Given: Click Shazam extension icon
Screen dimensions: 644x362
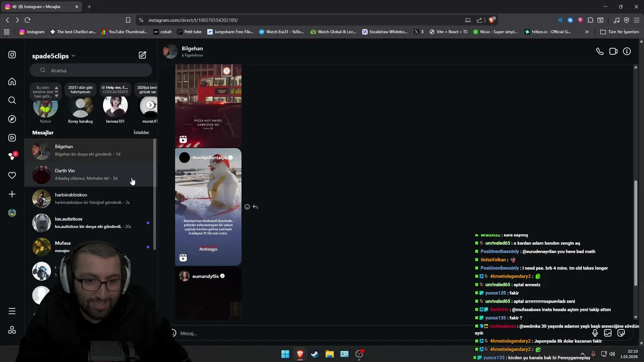Looking at the screenshot, I should [570, 20].
